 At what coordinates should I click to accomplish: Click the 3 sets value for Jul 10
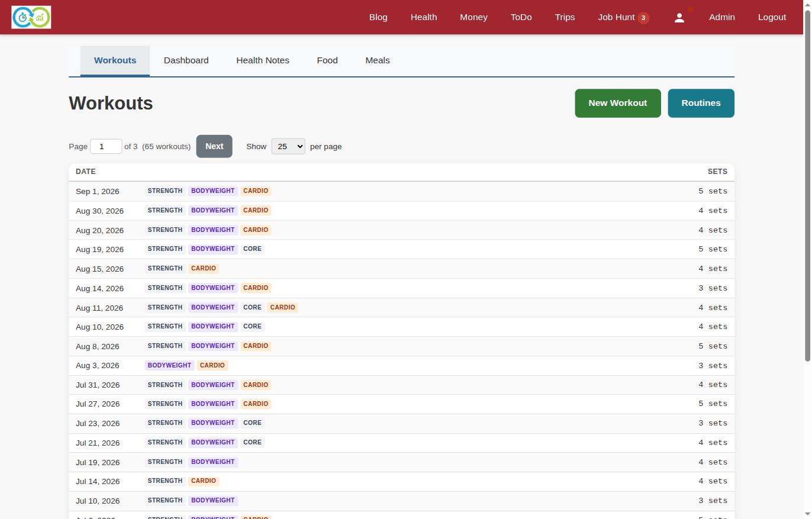pyautogui.click(x=713, y=501)
